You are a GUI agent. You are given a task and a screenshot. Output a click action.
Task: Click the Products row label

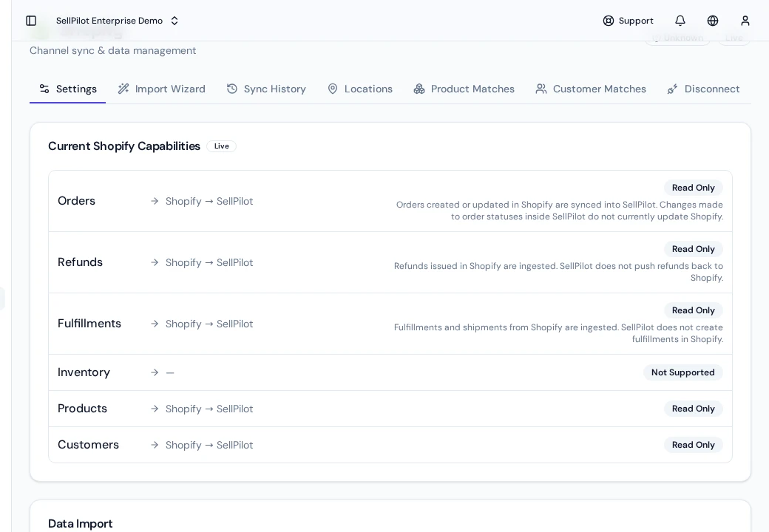pos(82,409)
